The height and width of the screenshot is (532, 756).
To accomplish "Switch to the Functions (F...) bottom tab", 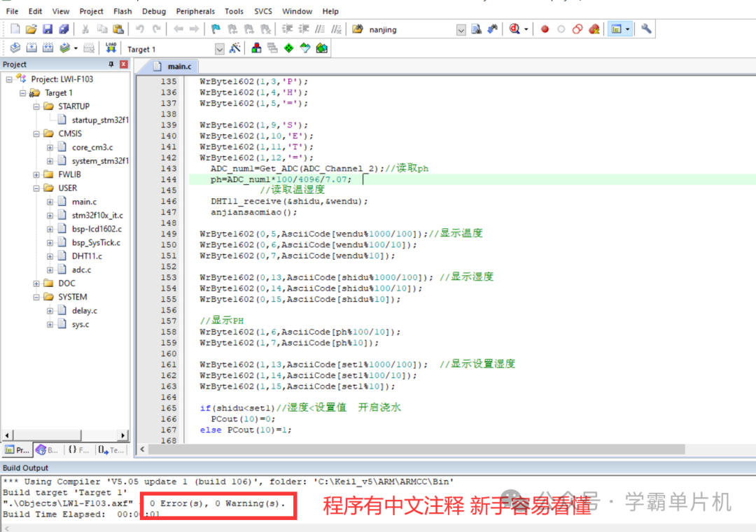I will (78, 449).
